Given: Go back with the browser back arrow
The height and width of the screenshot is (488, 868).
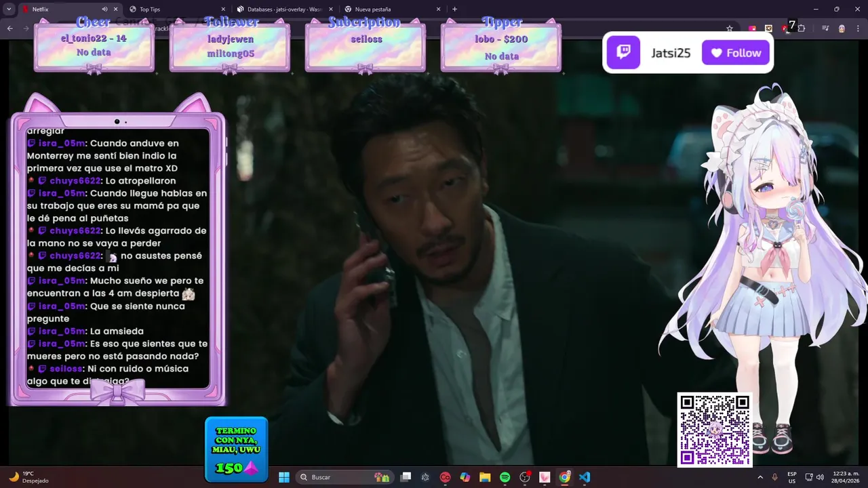Looking at the screenshot, I should tap(9, 28).
